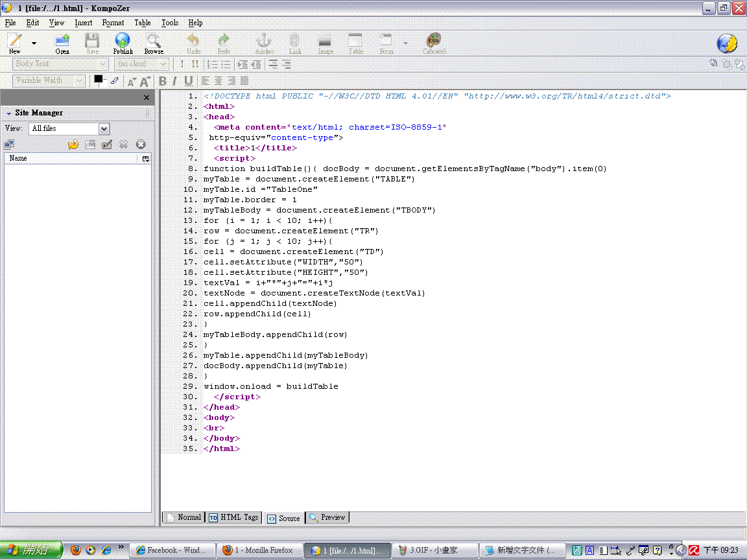Open the Tools menu

click(170, 23)
